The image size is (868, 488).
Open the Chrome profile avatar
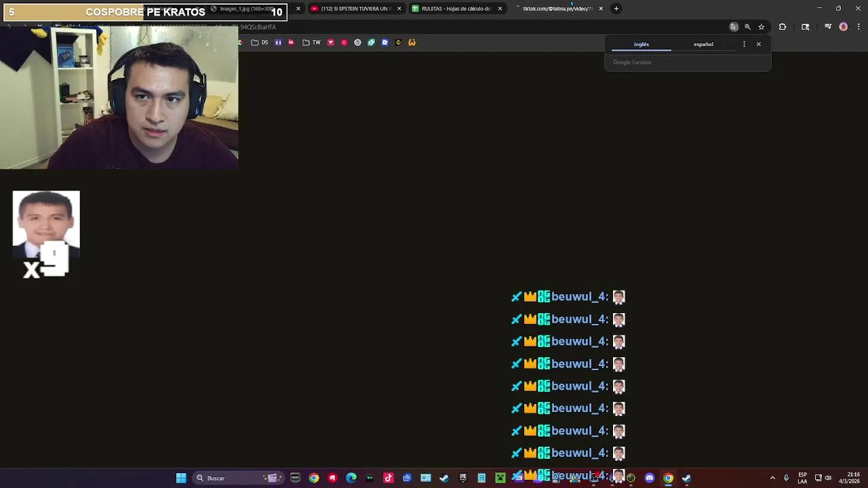(x=844, y=27)
